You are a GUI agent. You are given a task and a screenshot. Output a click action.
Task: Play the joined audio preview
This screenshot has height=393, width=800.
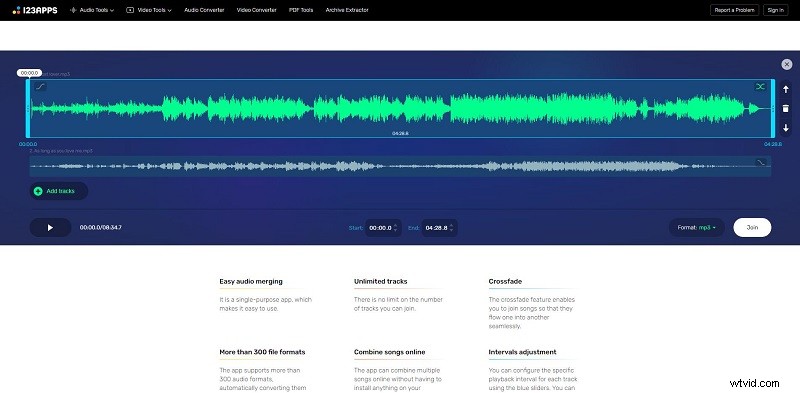[x=50, y=228]
